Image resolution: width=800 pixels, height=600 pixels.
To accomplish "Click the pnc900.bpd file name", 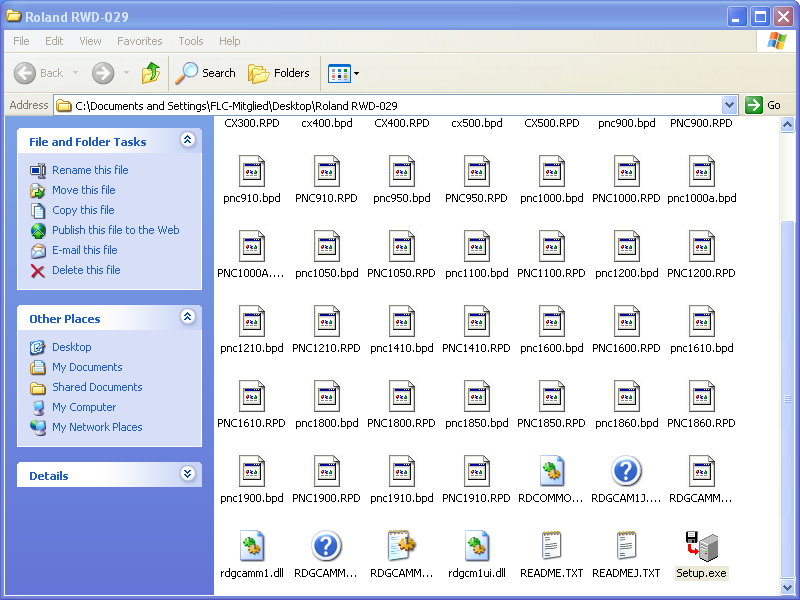I will [627, 123].
